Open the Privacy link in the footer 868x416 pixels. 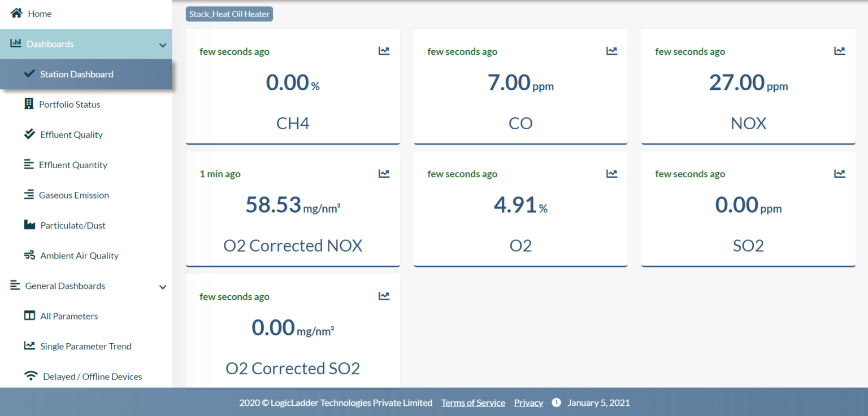pos(528,402)
